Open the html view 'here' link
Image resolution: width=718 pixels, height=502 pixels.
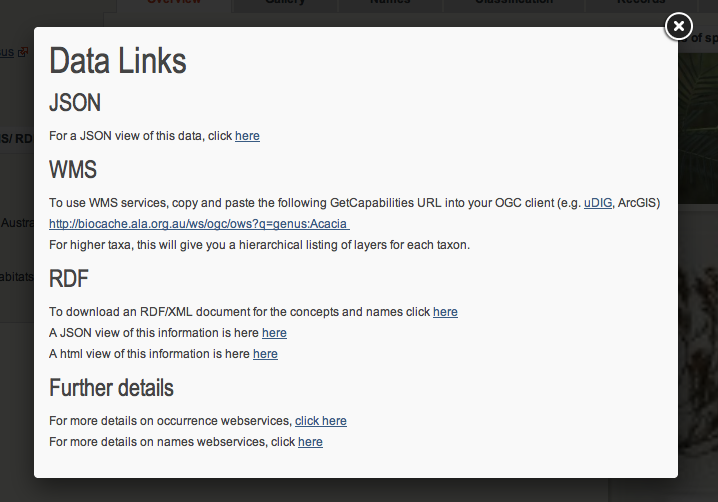tap(265, 354)
